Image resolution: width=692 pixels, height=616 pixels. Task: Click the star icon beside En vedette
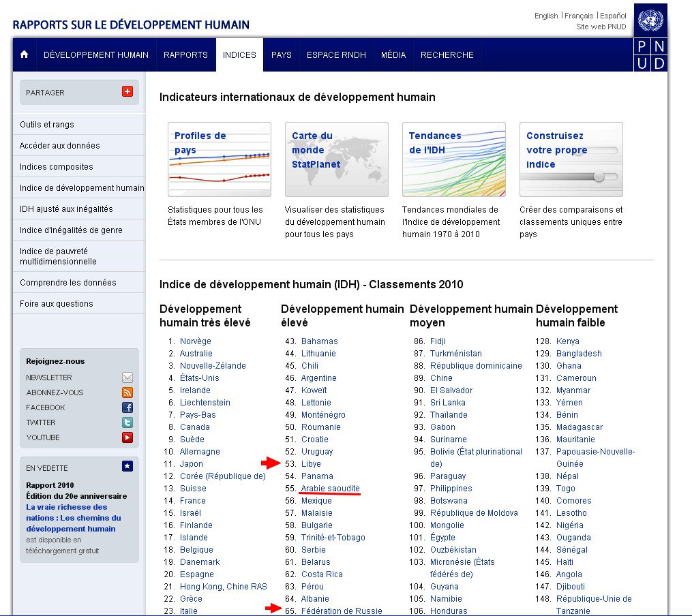(x=127, y=466)
